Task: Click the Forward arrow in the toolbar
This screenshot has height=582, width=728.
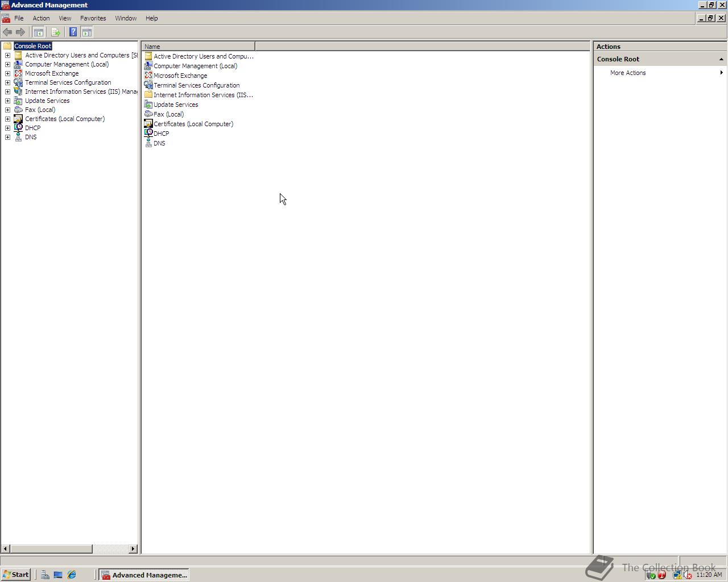Action: 20,32
